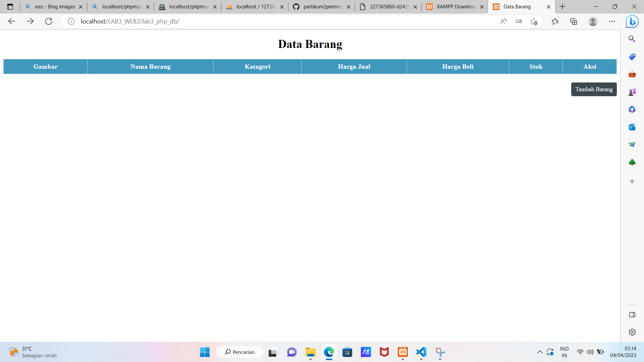Launch XAMPP from the taskbar
Image resolution: width=644 pixels, height=362 pixels.
pyautogui.click(x=402, y=352)
